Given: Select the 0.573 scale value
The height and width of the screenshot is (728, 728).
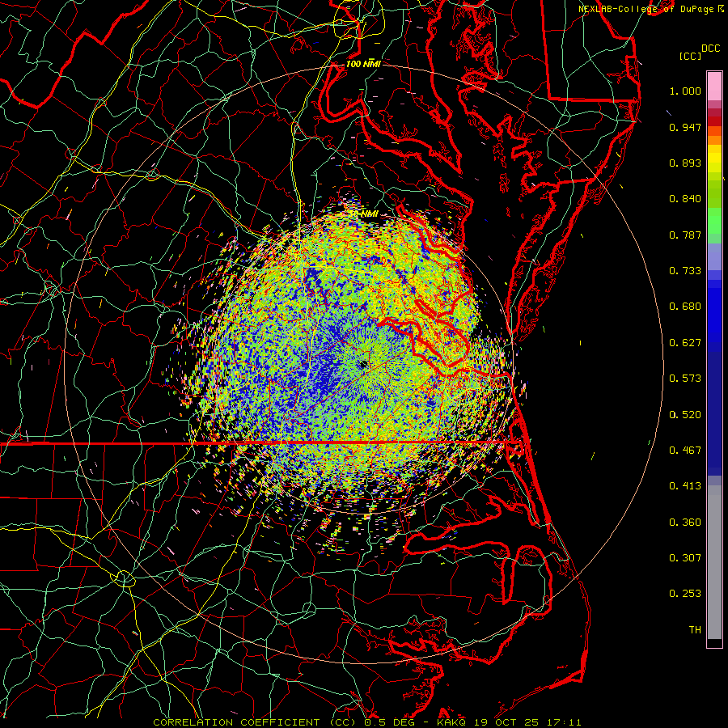Looking at the screenshot, I should pyautogui.click(x=685, y=379).
